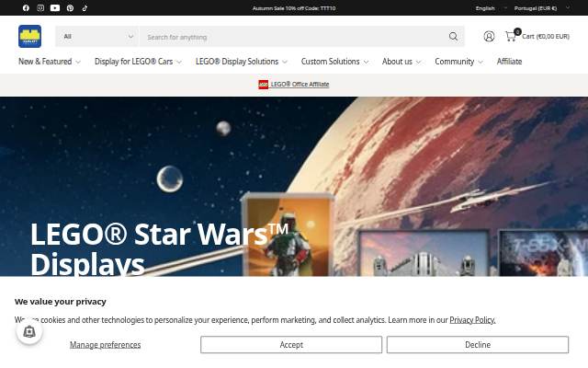Expand the Display for LEGO® Cars menu
The image size is (588, 368).
(138, 62)
